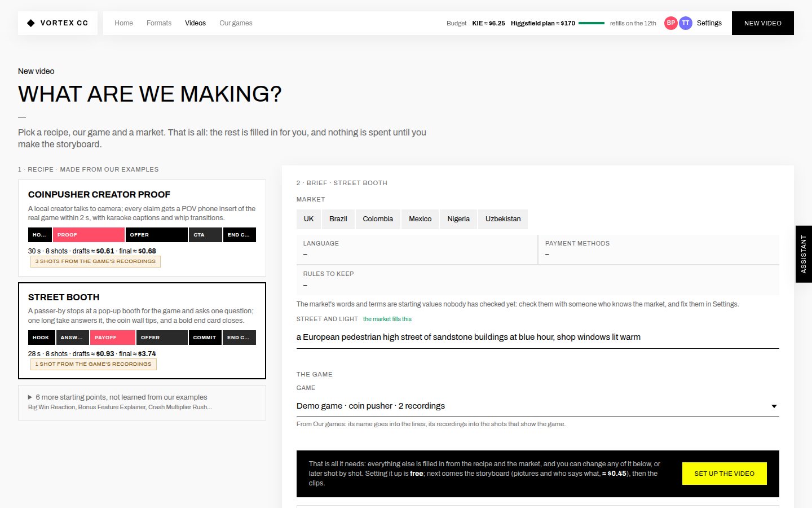Click the street and light text field
The image size is (812, 508).
pos(537,337)
